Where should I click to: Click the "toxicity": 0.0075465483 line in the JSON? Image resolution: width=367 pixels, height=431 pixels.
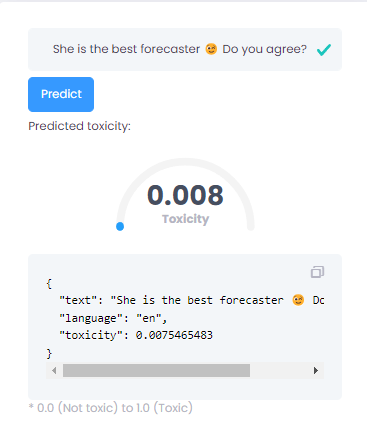[x=136, y=335]
